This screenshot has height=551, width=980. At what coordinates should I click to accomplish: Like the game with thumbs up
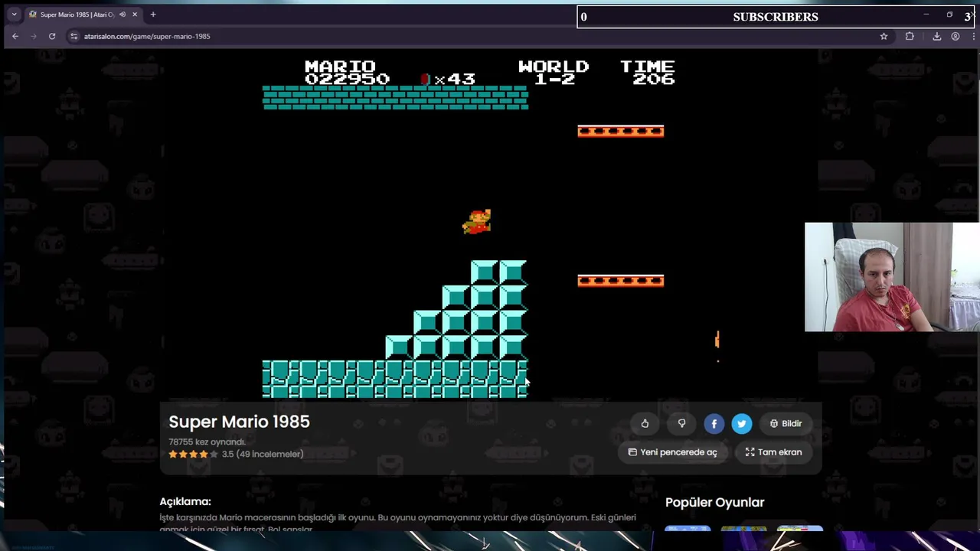645,423
